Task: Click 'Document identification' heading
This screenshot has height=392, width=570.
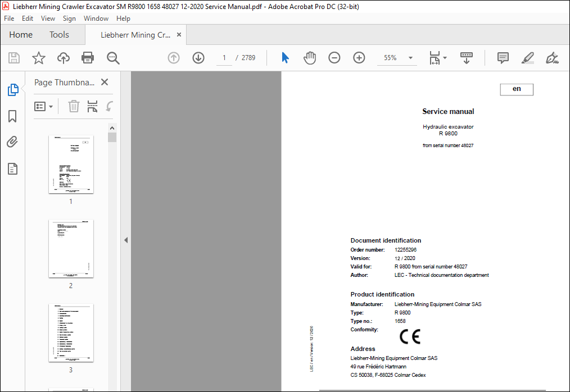Action: pos(386,240)
